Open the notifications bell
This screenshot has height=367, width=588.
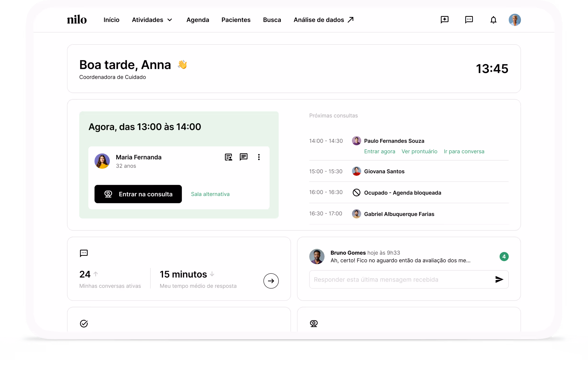pyautogui.click(x=493, y=20)
